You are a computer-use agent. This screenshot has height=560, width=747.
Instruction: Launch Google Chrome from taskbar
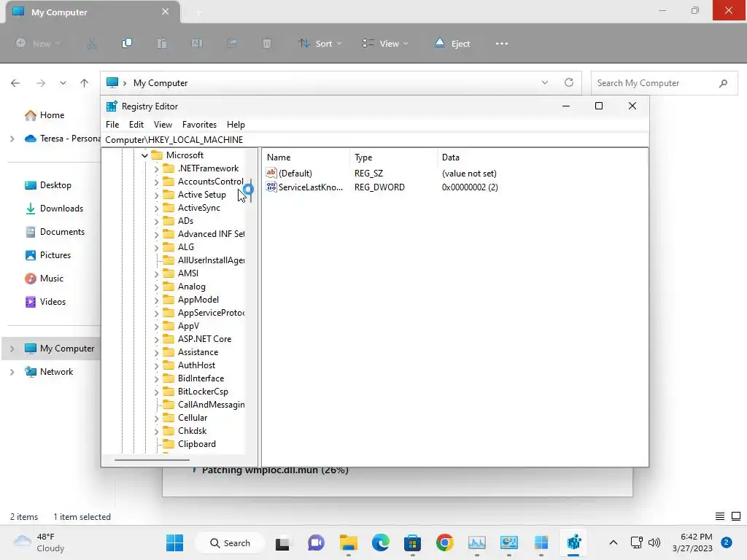point(444,542)
